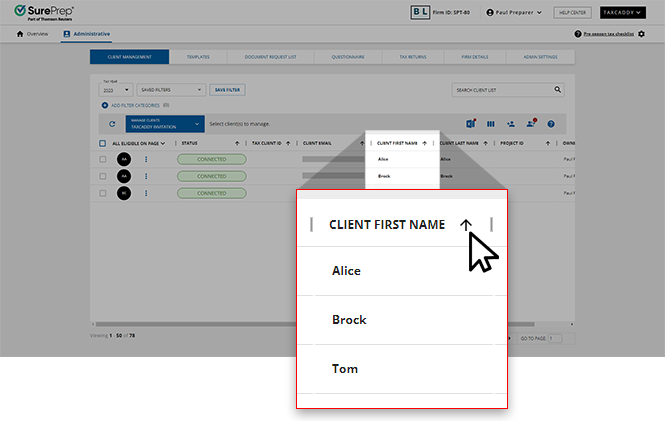This screenshot has width=665, height=421.
Task: Click Add Filter Categories
Action: click(135, 105)
